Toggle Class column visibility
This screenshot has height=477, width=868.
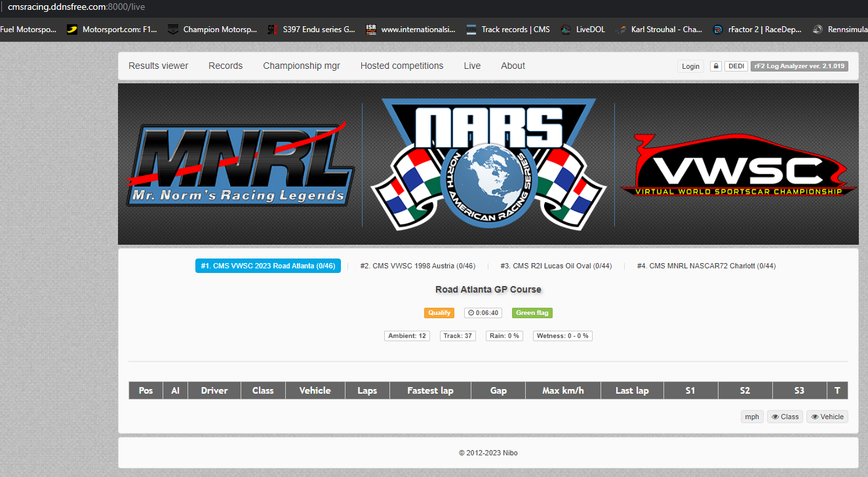coord(785,417)
